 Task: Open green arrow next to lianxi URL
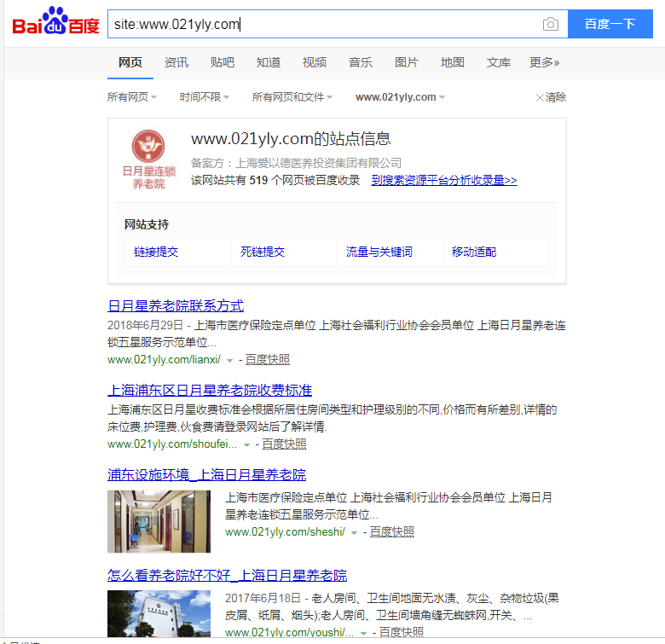229,360
